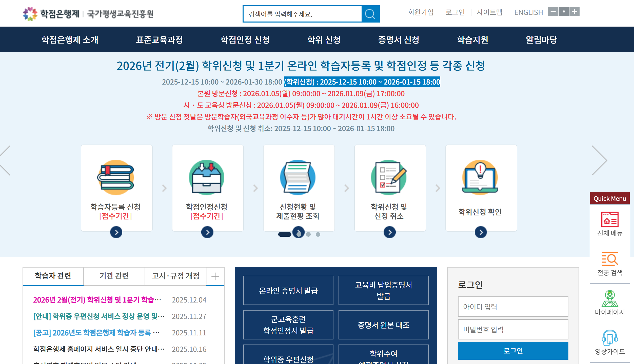Screen dimensions: 634x364
Task: Open the 전공 검색 quick menu icon
Action: click(x=610, y=263)
